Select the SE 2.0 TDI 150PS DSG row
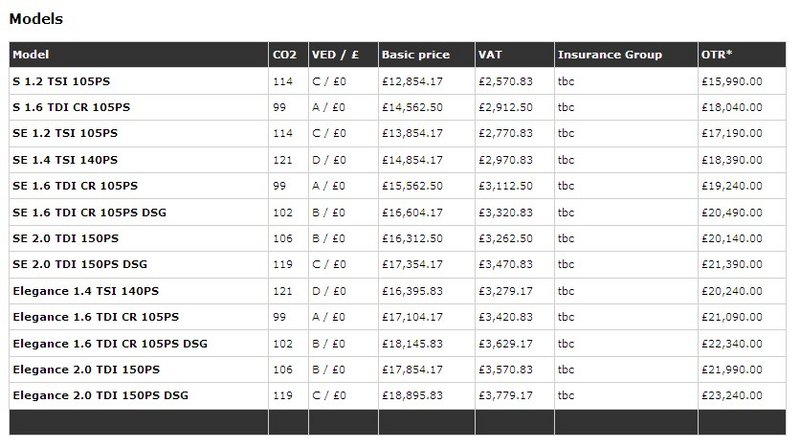 pos(397,264)
